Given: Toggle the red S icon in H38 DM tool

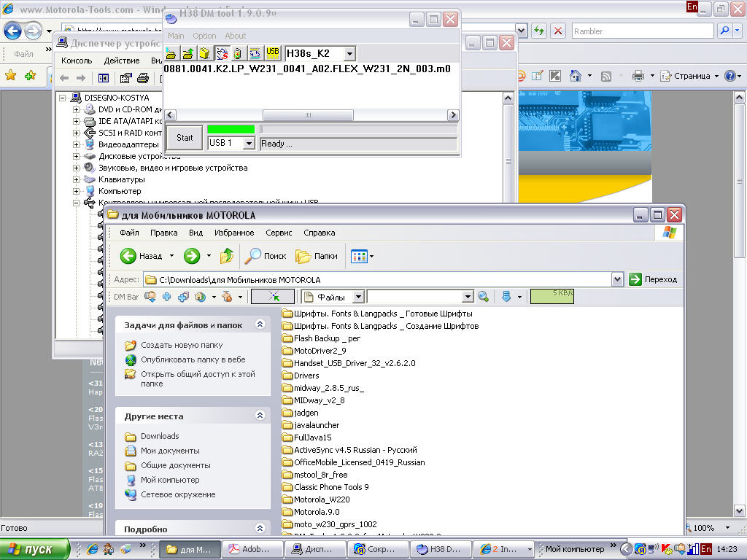Looking at the screenshot, I should tap(222, 53).
